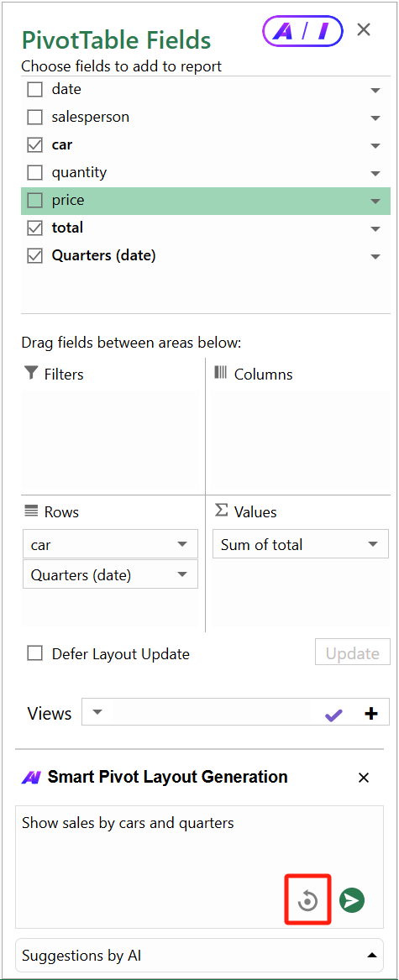Check the price field checkbox
The height and width of the screenshot is (980, 399).
pos(34,200)
